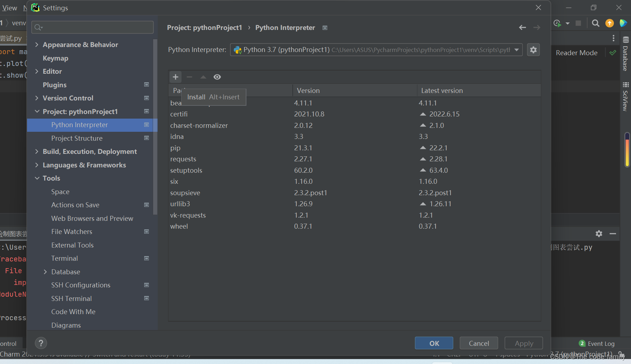Click the help question mark icon
The height and width of the screenshot is (364, 631).
pyautogui.click(x=41, y=343)
